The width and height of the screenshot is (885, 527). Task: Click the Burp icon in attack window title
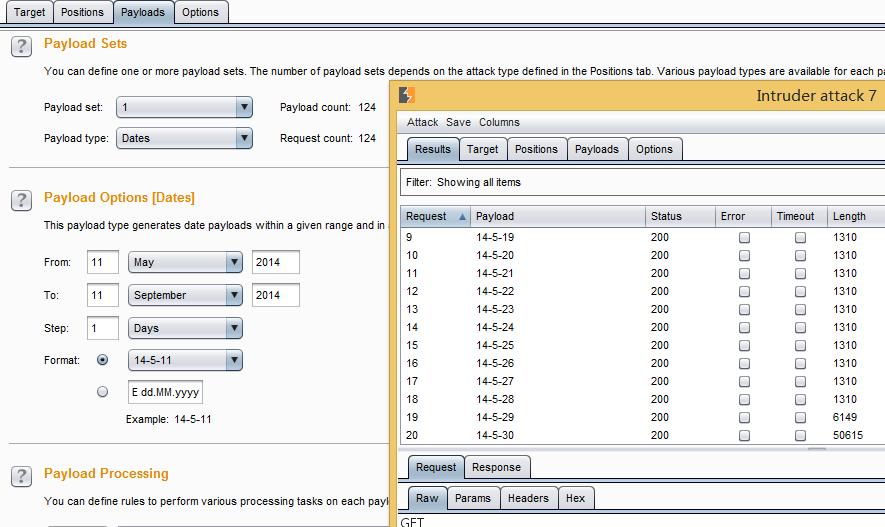pos(407,96)
